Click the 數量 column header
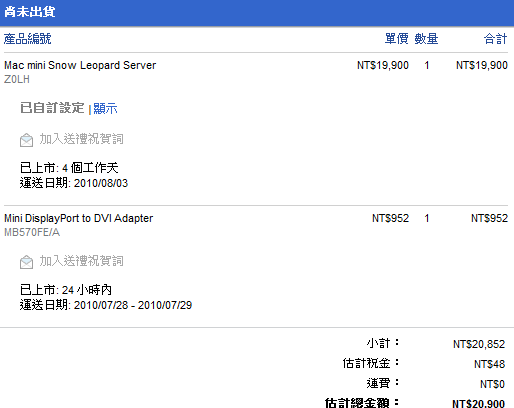Viewport: 514px width, 408px height. click(426, 39)
